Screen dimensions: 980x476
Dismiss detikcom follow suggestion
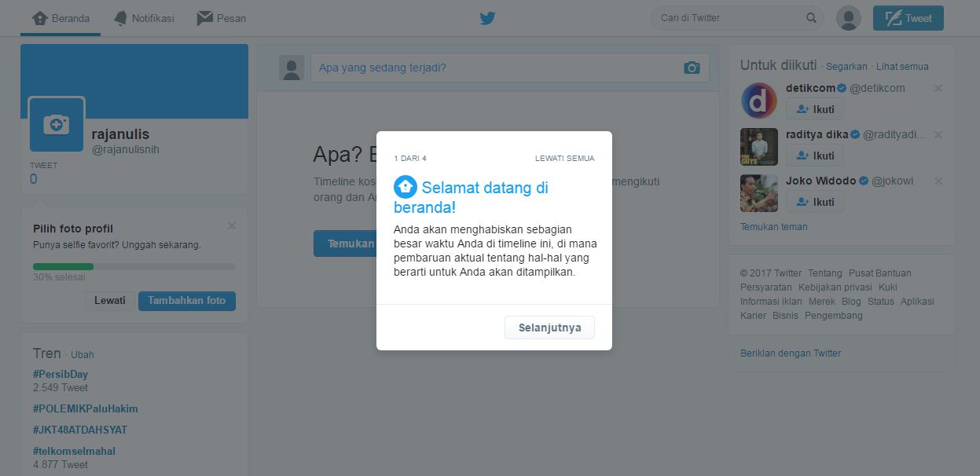click(938, 89)
